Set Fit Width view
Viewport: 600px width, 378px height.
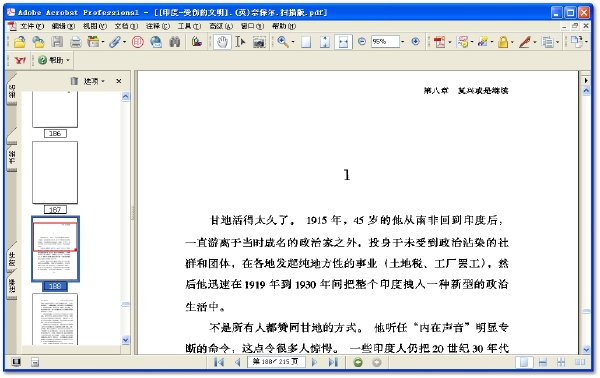tap(343, 42)
